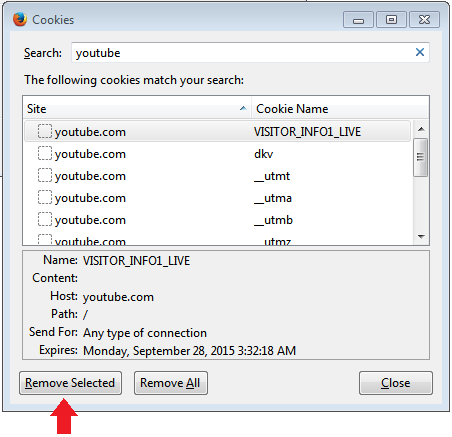Maximize the Cookies dialog window
Screen dimensions: 452x437
click(391, 20)
